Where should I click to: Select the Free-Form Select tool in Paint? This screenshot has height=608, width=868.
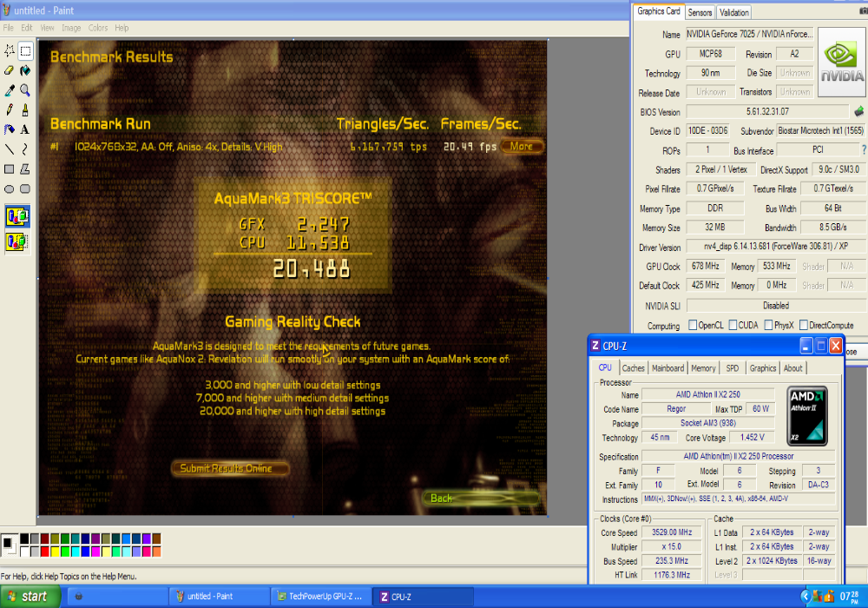(x=10, y=51)
